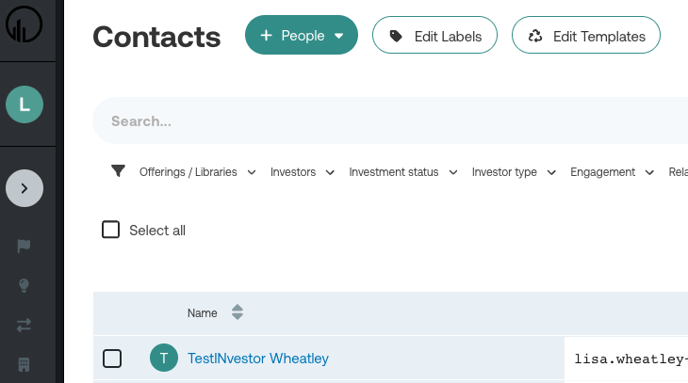The image size is (688, 383).
Task: Click the flag icon in the sidebar
Action: pos(24,246)
